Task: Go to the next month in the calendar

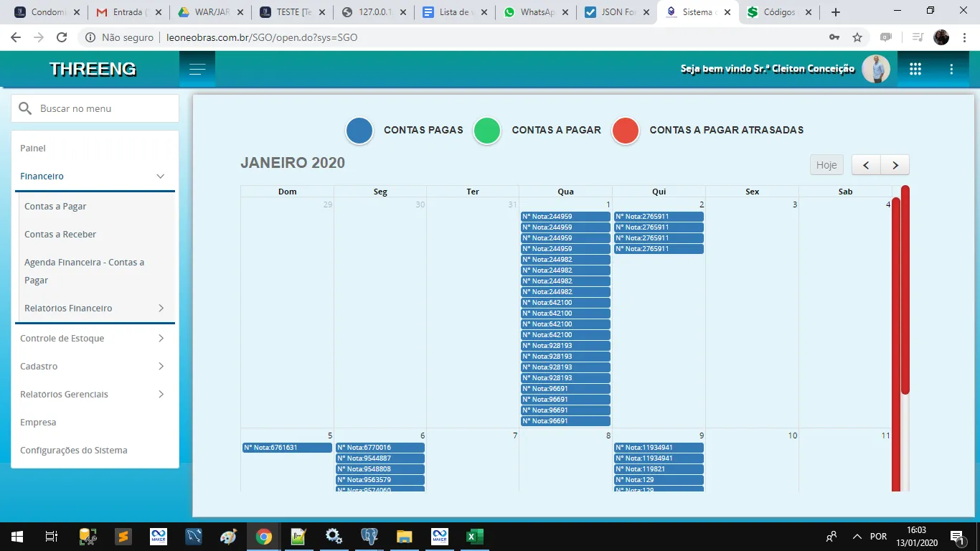Action: [x=895, y=165]
